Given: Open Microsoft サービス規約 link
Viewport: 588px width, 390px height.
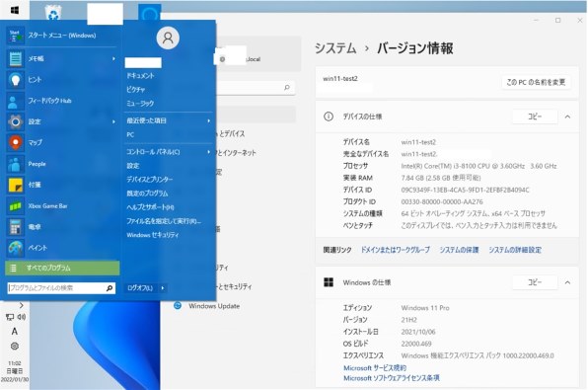Looking at the screenshot, I should [375, 368].
